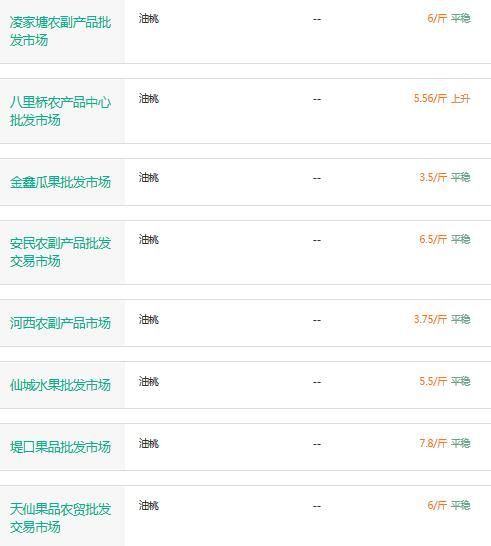Click 油桃 in the 八里桥 row

149,99
